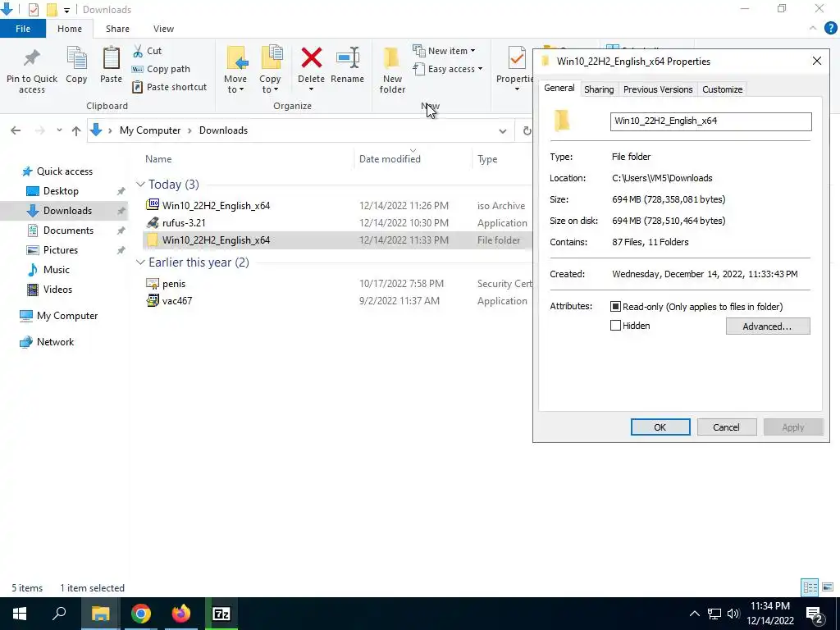Open My Computer in navigation pane

pyautogui.click(x=67, y=316)
